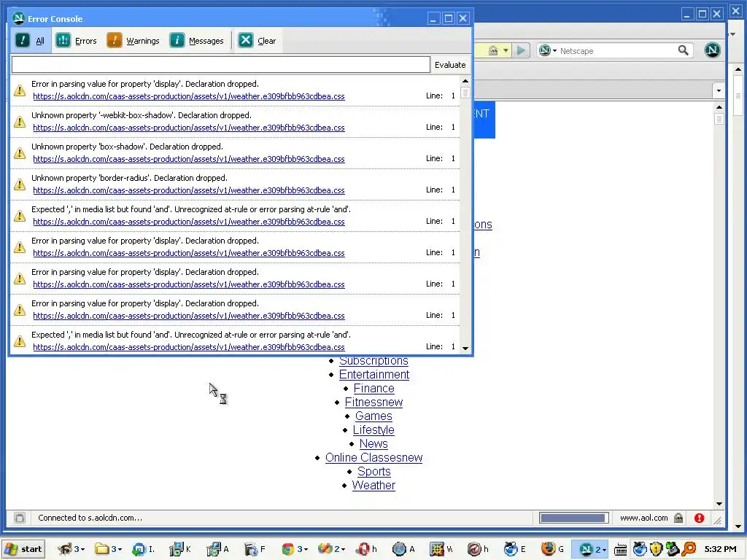Open the Sports link
The image size is (747, 560).
[374, 472]
